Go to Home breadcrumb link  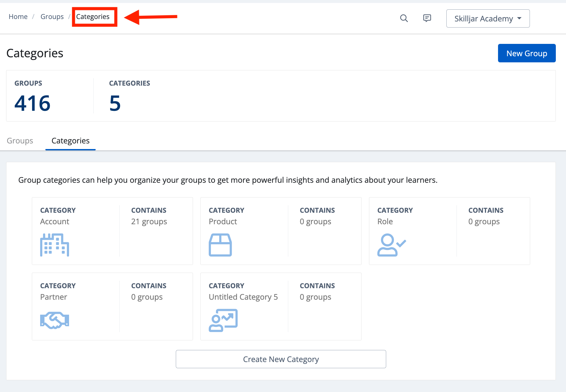18,17
